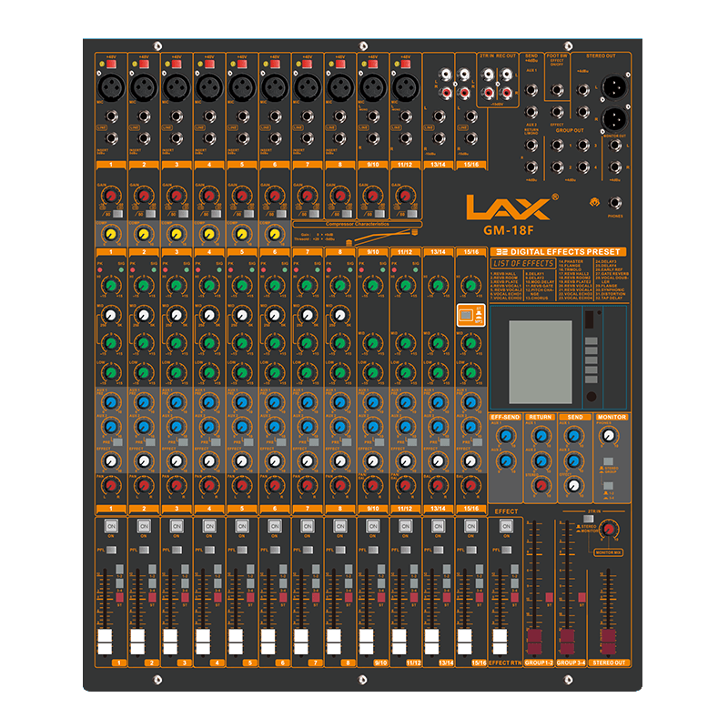This screenshot has width=728, height=728.
Task: Toggle the channel 3 ON button
Action: [177, 526]
